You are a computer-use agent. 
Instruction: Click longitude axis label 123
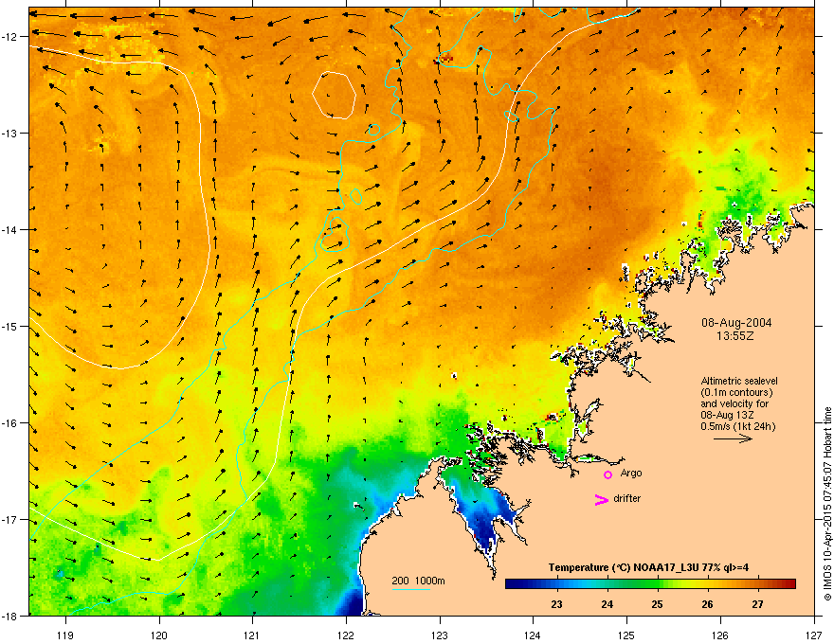[440, 635]
